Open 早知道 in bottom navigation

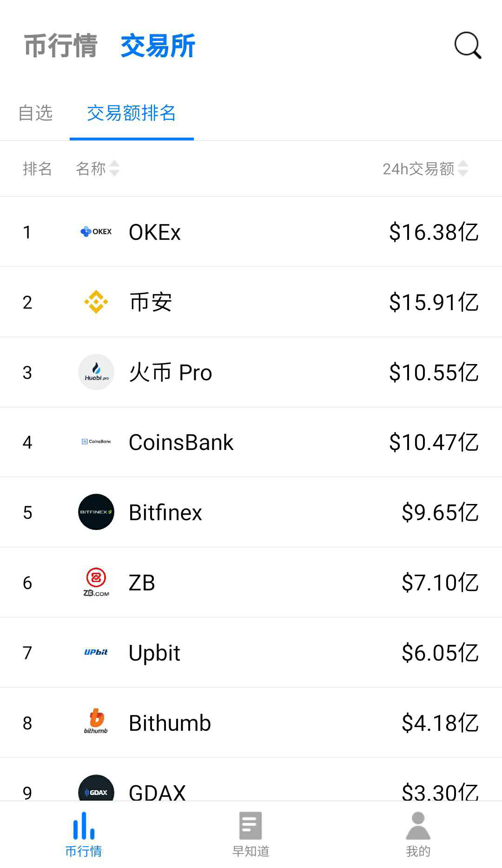click(x=251, y=835)
